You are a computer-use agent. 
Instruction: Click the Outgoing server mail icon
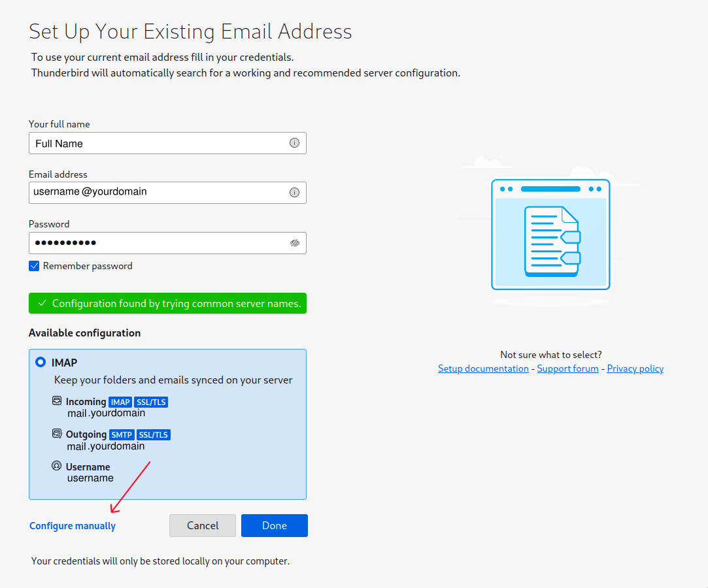click(x=57, y=434)
